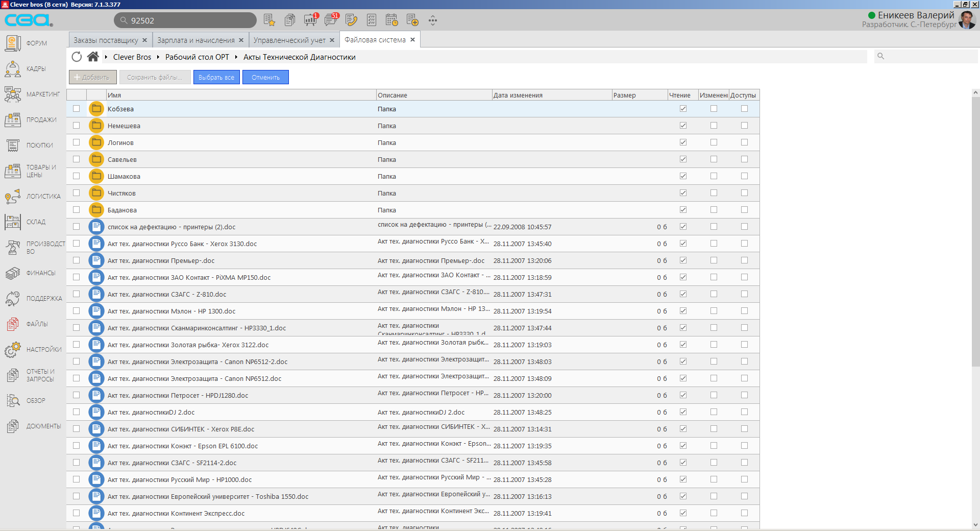Open the messages icon with badge 51
This screenshot has width=980, height=531.
[331, 20]
